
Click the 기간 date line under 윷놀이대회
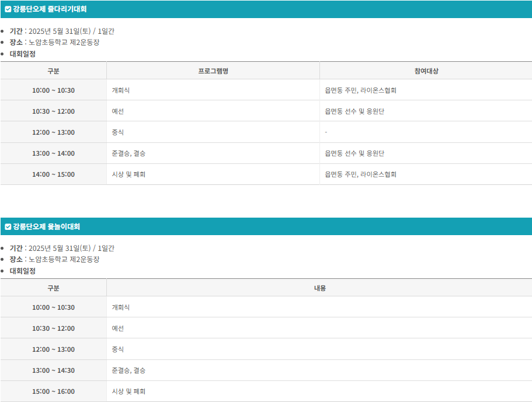(x=62, y=248)
